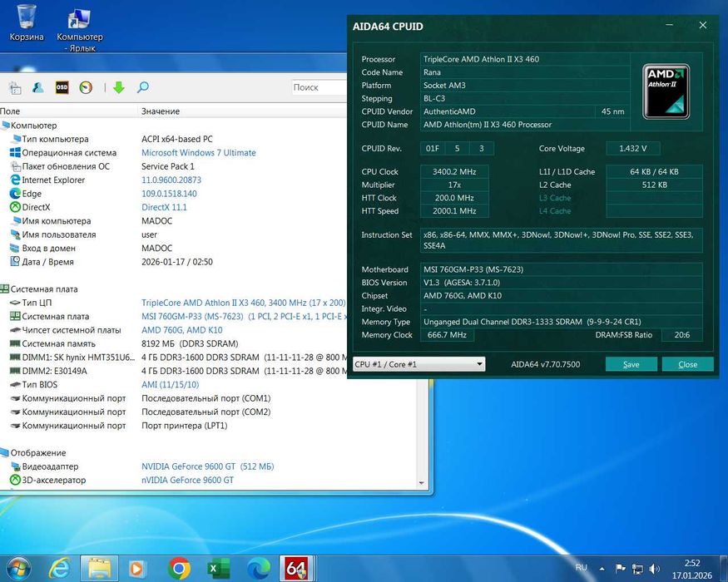Click the Edge row icon
Screen dimensions: 728x582
[x=15, y=194]
